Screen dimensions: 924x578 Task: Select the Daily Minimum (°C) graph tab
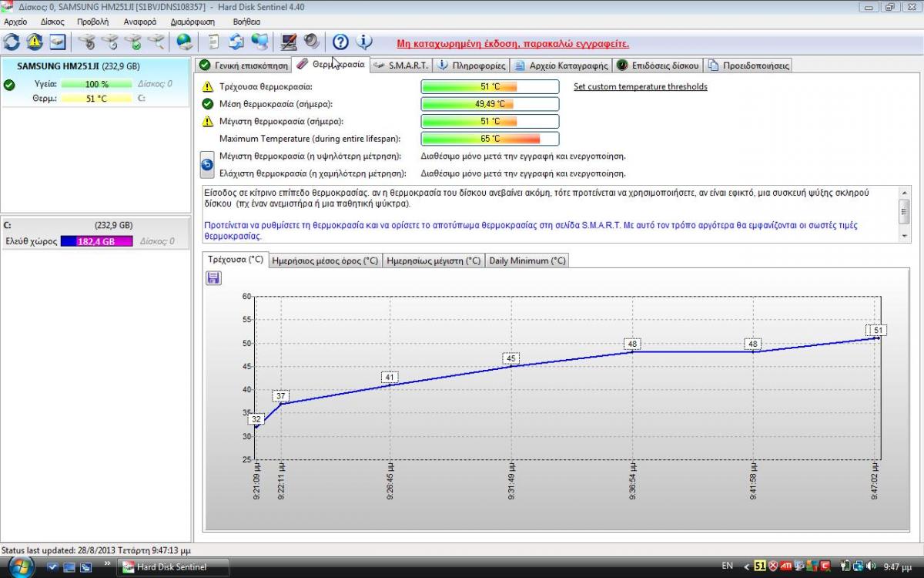[527, 260]
